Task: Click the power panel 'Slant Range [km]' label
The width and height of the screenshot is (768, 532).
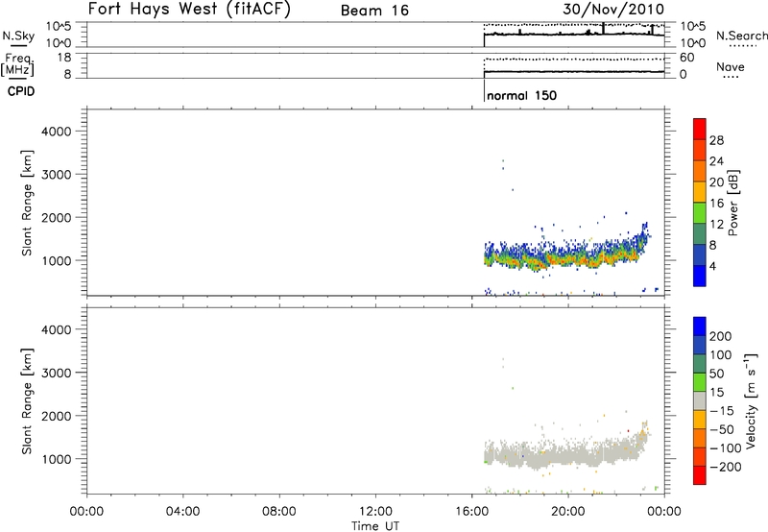Action: [x=27, y=203]
